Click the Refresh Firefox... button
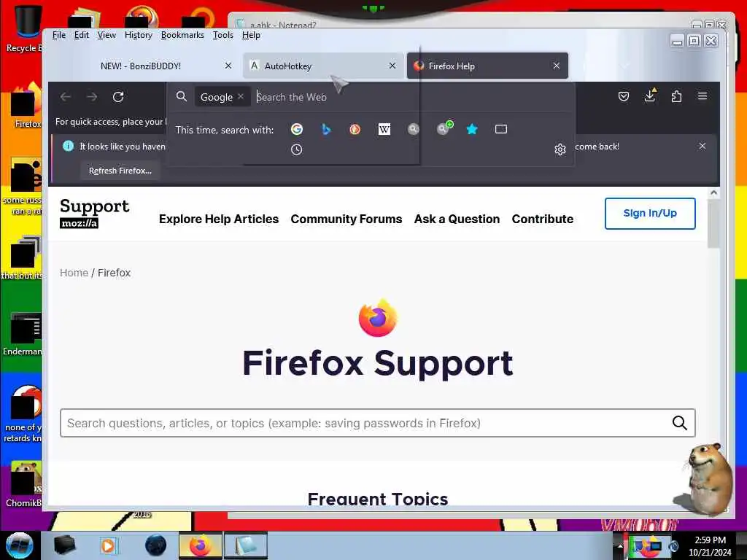 point(120,171)
